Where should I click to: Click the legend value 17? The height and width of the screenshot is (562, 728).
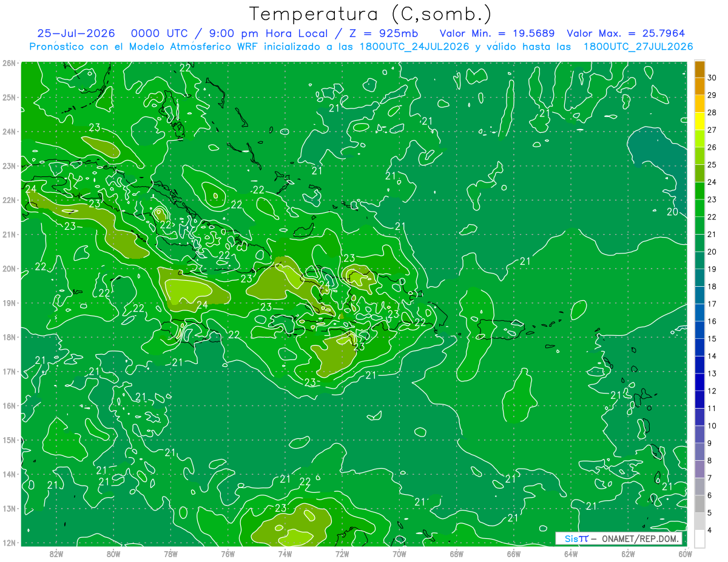[712, 304]
